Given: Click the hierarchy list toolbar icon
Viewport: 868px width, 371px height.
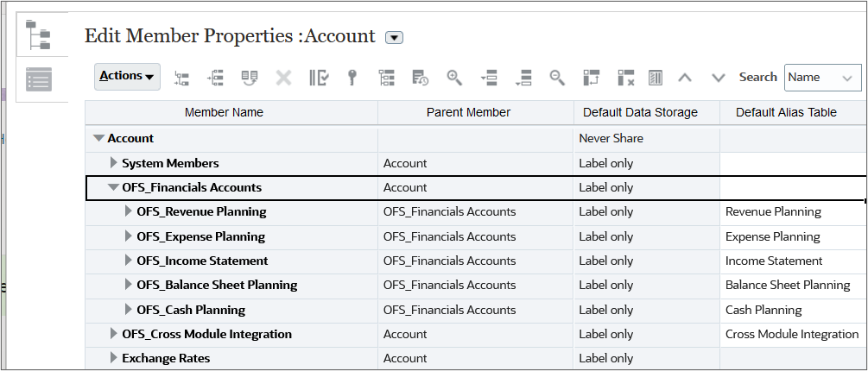Looking at the screenshot, I should [x=386, y=78].
